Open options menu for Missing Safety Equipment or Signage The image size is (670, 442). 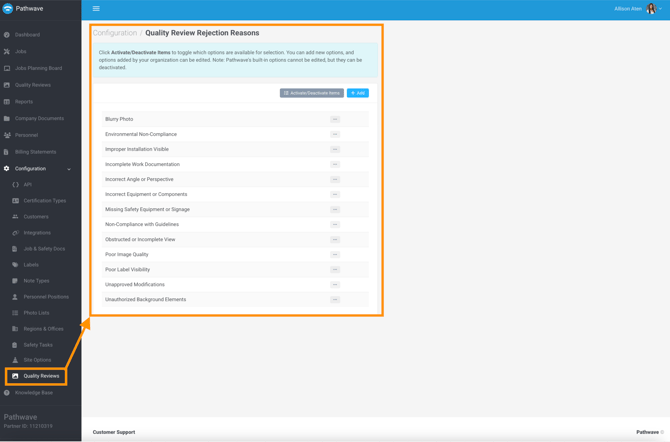(335, 209)
